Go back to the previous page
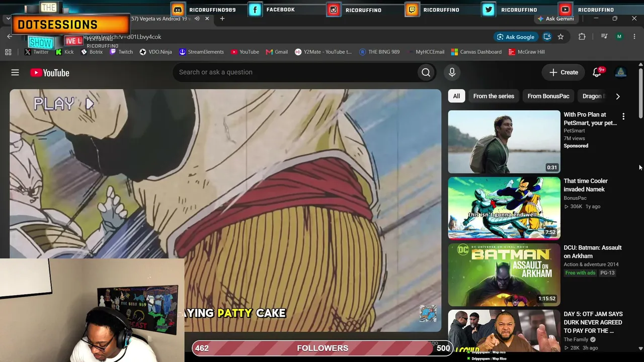This screenshot has height=362, width=644. (10, 36)
